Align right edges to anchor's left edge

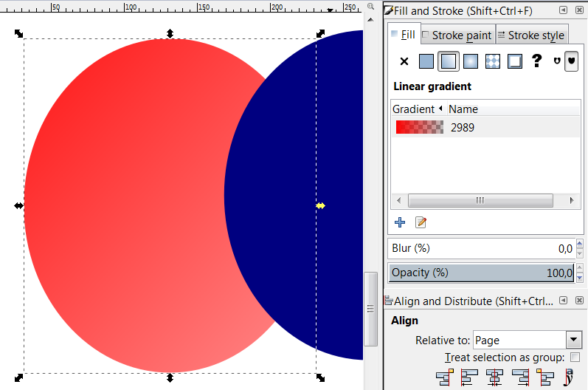coord(445,377)
